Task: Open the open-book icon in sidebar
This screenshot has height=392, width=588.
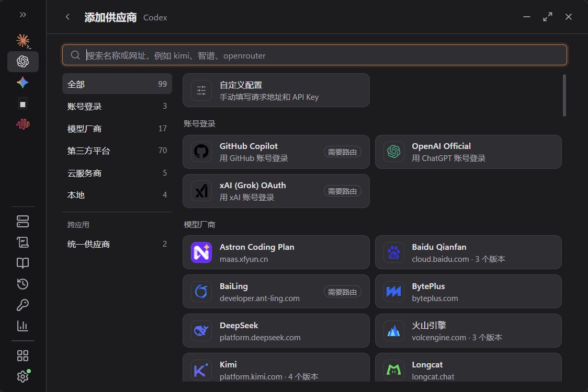Action: pos(23,263)
